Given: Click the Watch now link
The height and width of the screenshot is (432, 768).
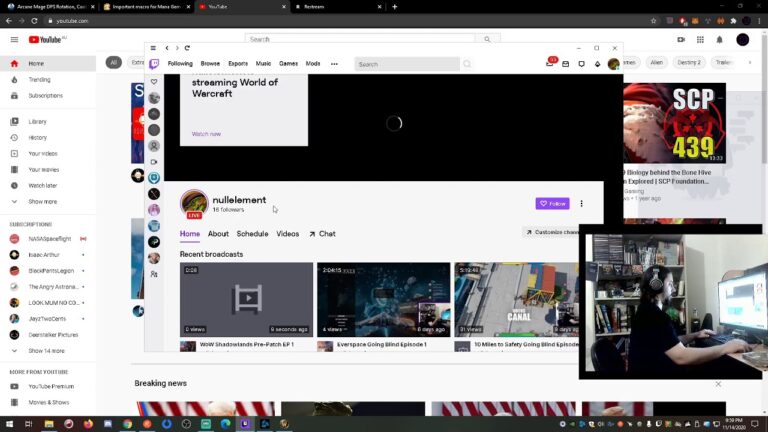Looking at the screenshot, I should tap(206, 134).
